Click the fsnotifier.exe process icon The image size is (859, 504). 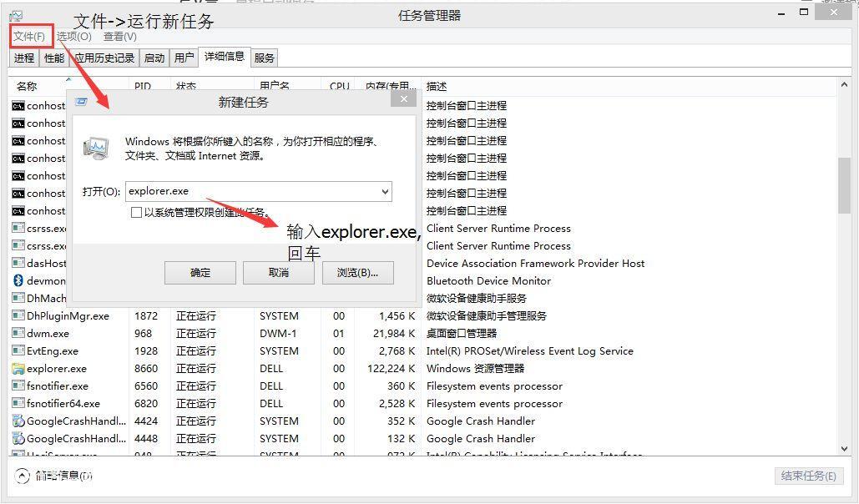(18, 386)
